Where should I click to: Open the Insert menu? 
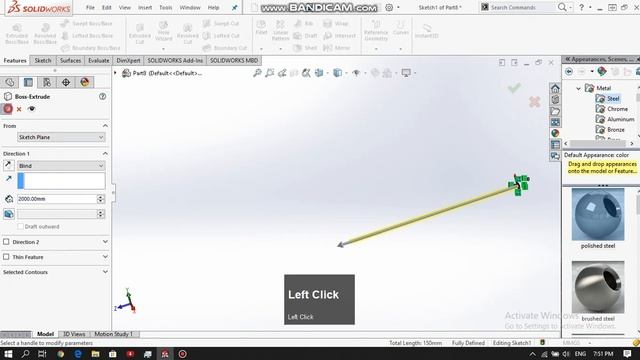tap(145, 7)
